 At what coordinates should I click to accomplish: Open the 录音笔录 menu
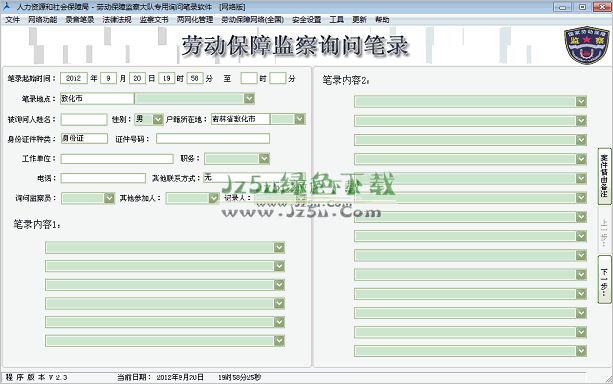[80, 20]
